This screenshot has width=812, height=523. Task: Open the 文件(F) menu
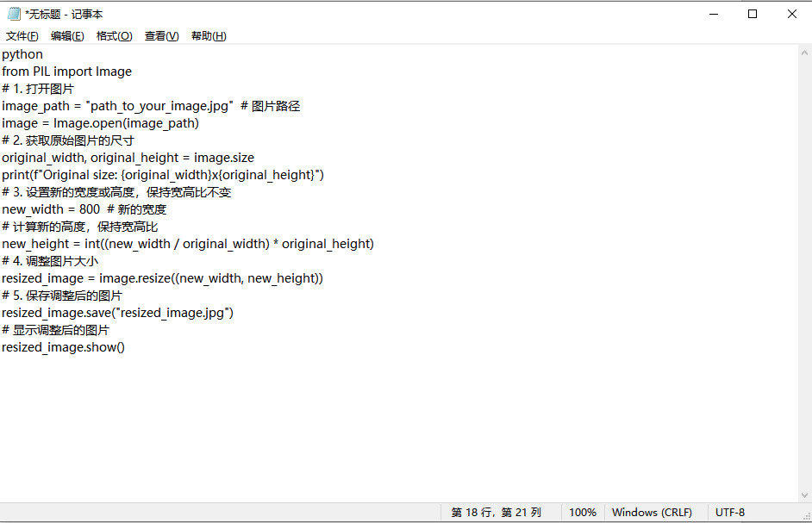(22, 35)
